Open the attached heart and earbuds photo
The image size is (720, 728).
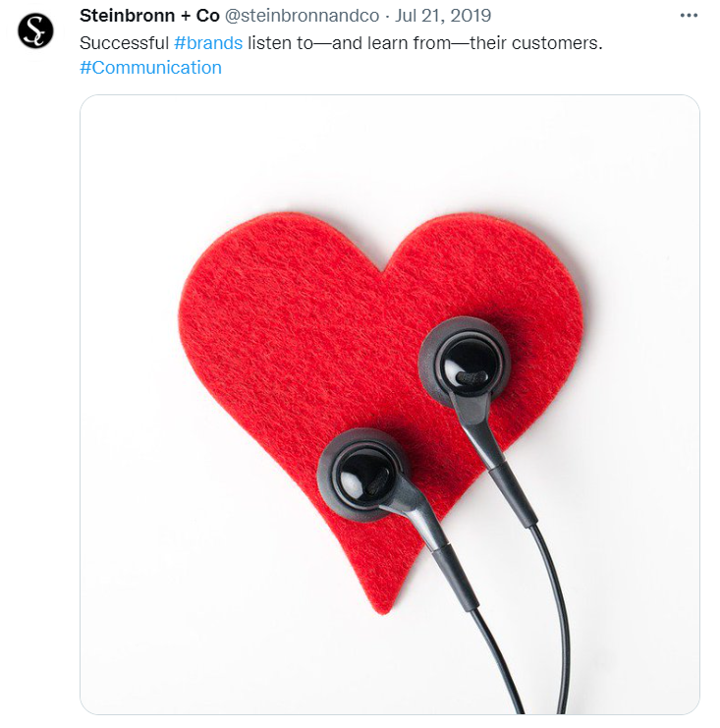390,405
